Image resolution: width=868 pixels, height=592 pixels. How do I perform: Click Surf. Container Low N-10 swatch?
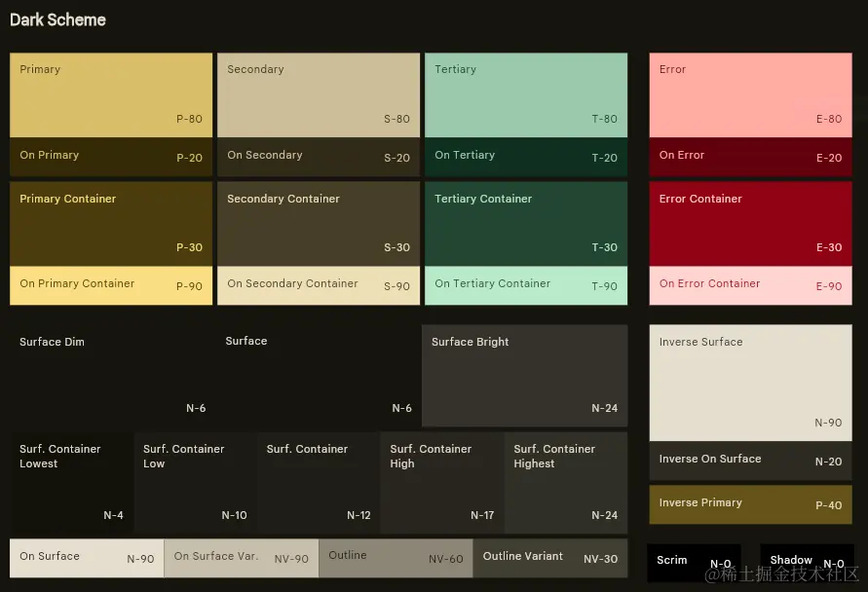(x=195, y=482)
